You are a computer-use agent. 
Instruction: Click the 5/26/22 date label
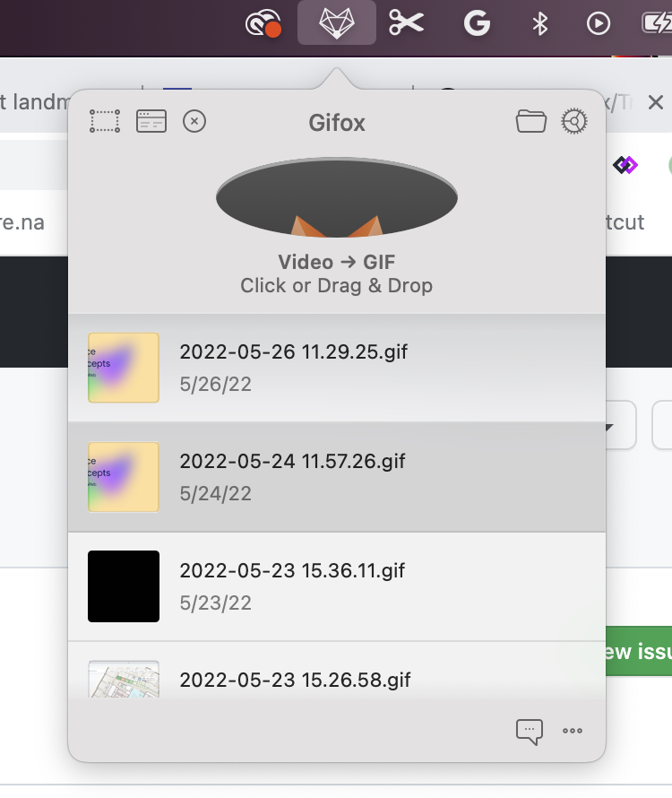(x=215, y=385)
